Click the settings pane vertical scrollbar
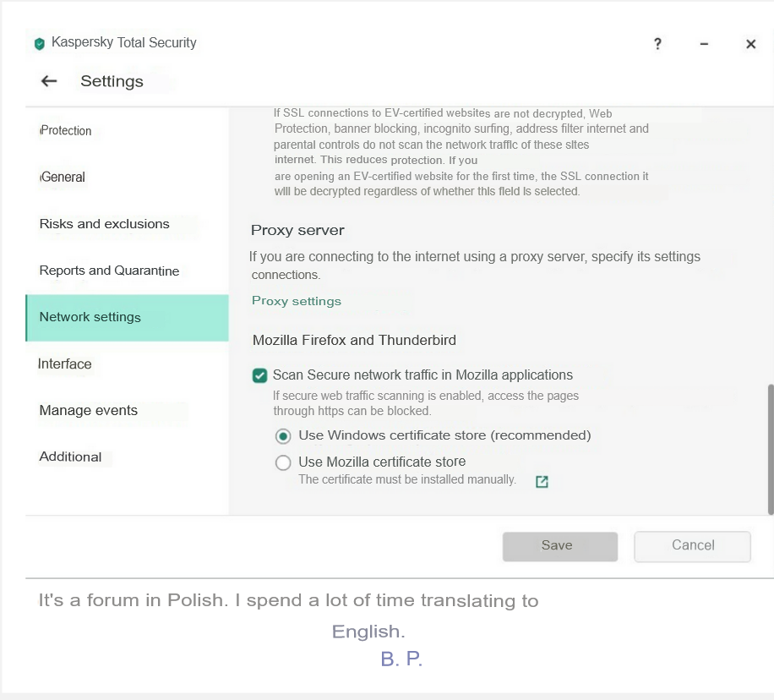The height and width of the screenshot is (700, 774). point(769,448)
